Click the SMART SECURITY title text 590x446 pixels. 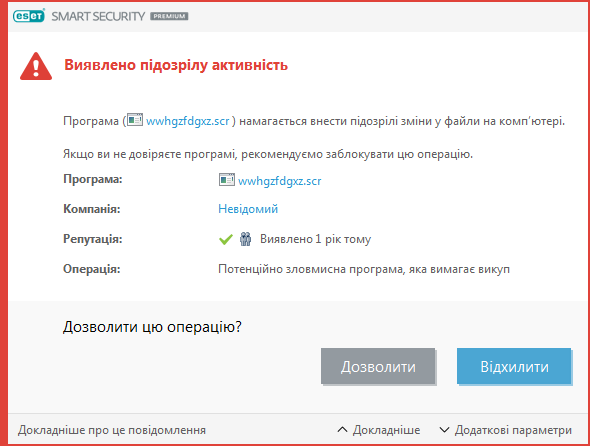pos(98,16)
